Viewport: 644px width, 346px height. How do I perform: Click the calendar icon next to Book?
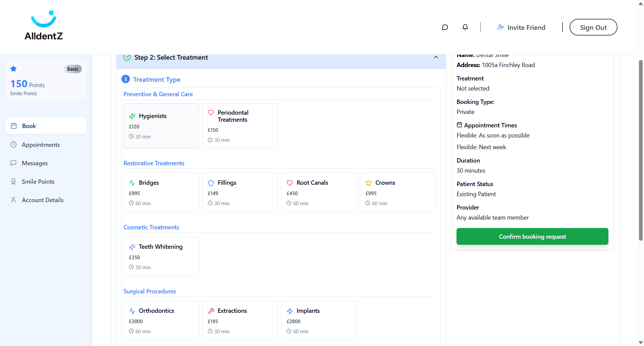point(14,126)
